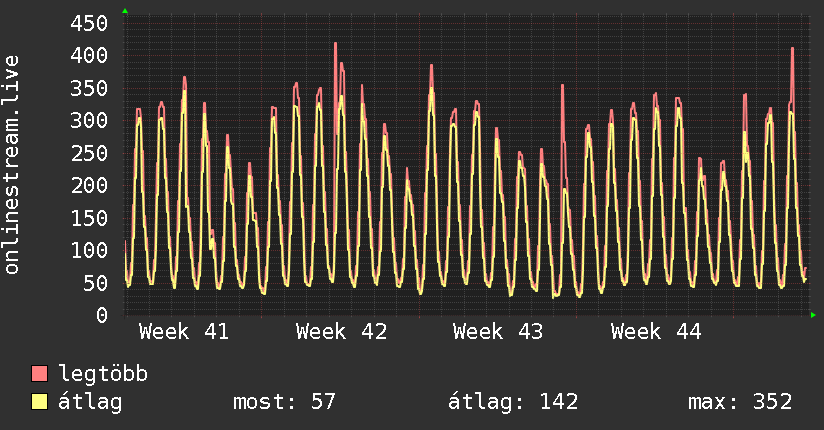Image resolution: width=824 pixels, height=430 pixels.
Task: Click the 0 y-axis tick label
Action: 102,315
